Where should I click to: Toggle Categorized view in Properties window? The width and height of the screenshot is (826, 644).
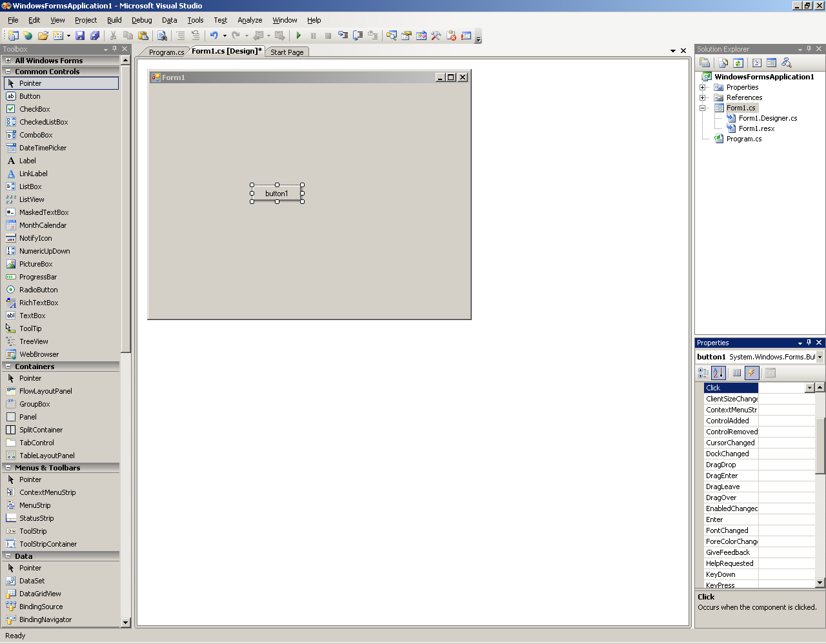tap(703, 373)
